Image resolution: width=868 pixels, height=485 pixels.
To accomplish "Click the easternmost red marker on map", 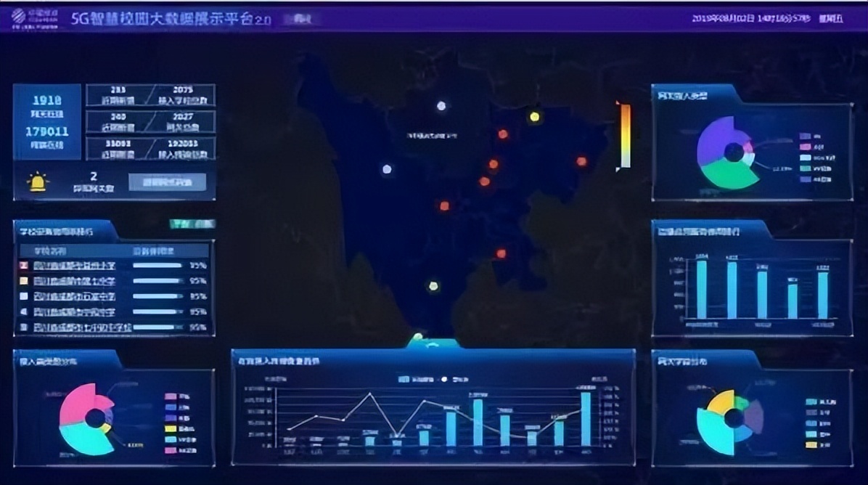I will 581,161.
